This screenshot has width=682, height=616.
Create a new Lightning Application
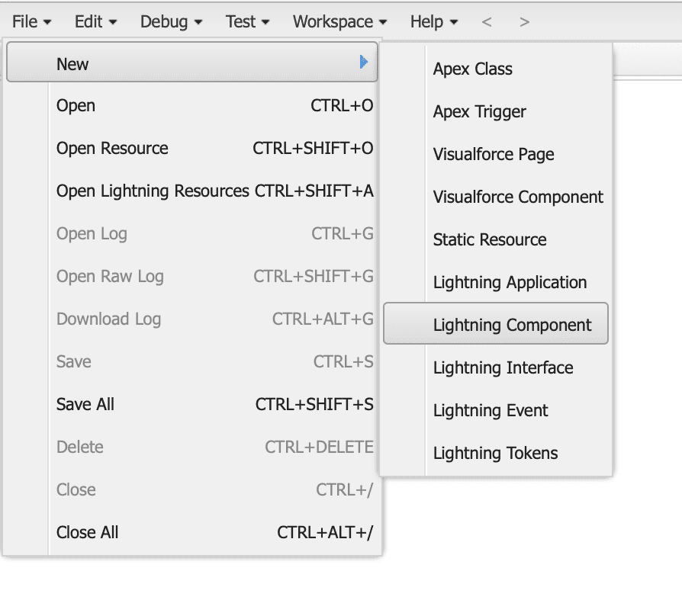496,282
